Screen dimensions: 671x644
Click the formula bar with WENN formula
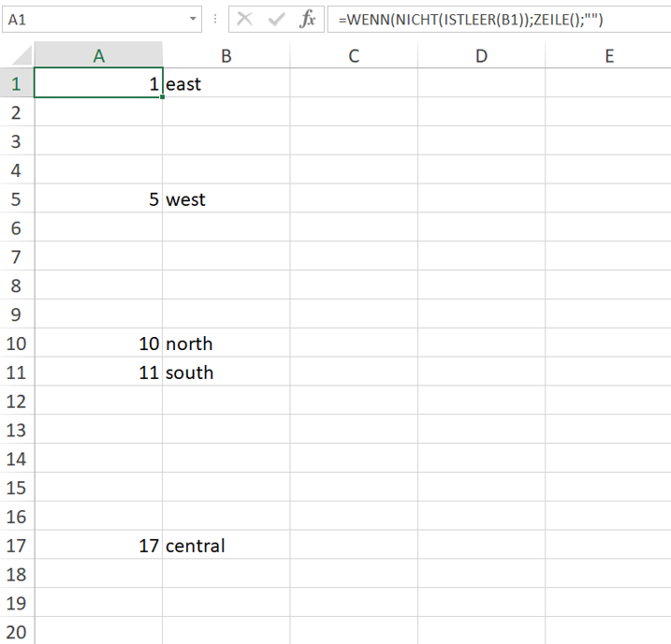click(499, 20)
